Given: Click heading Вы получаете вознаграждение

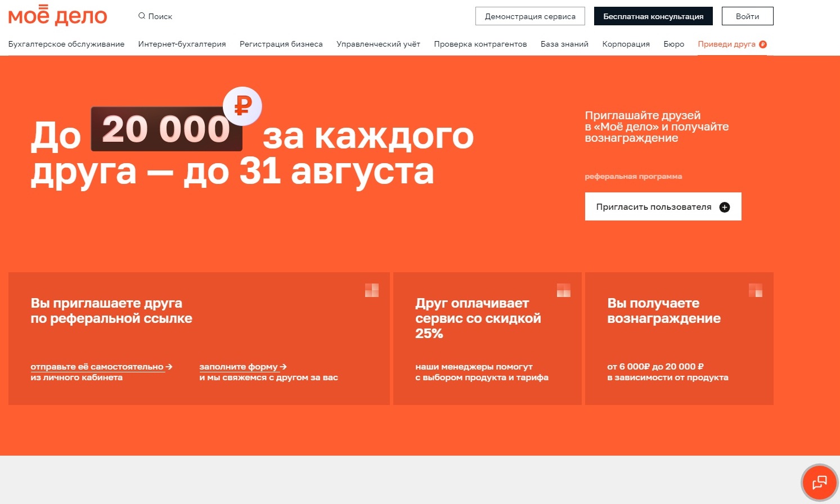Looking at the screenshot, I should (664, 310).
